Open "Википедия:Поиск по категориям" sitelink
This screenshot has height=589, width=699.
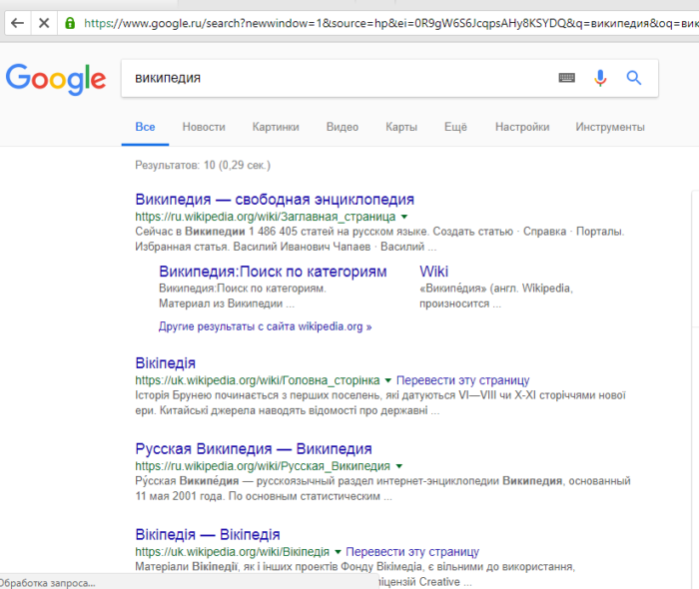click(273, 272)
